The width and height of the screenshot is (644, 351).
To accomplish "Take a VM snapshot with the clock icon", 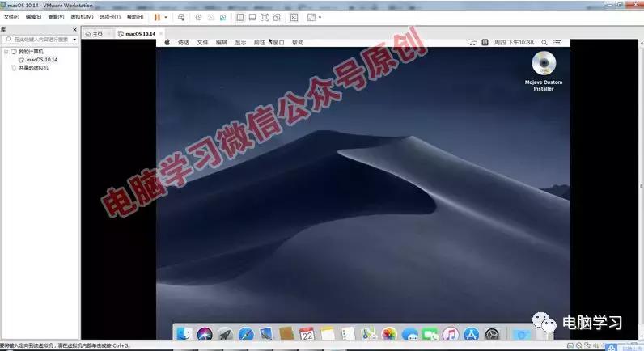I will coord(198,17).
